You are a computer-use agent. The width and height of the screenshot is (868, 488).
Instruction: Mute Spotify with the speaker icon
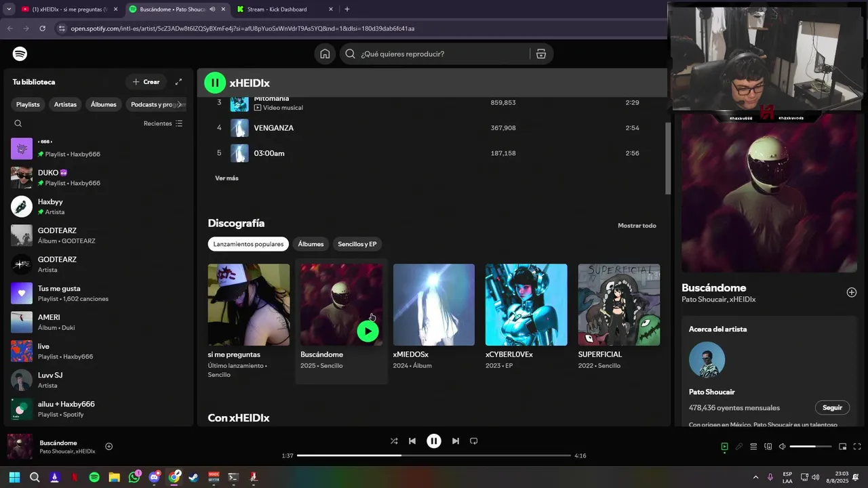tap(782, 447)
